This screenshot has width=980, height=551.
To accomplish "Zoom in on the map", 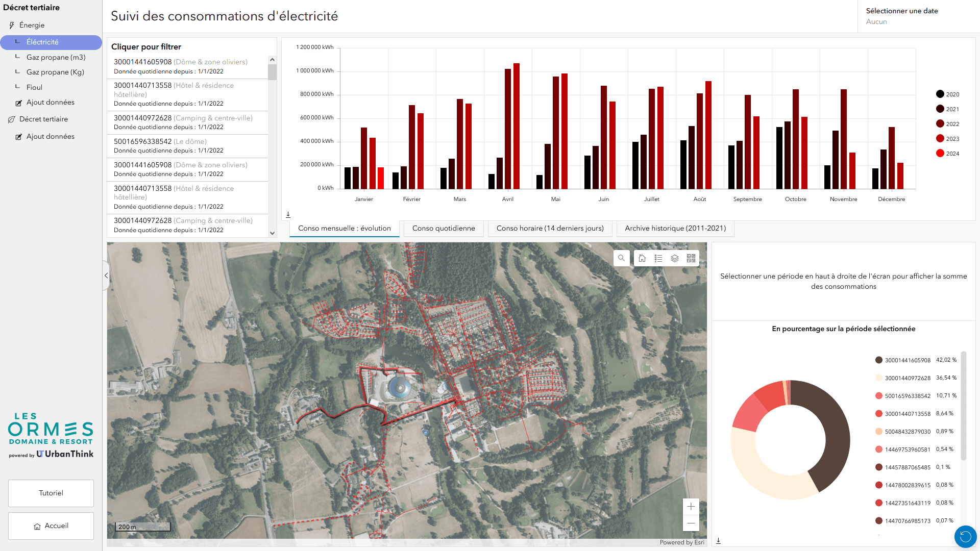I will click(x=691, y=507).
